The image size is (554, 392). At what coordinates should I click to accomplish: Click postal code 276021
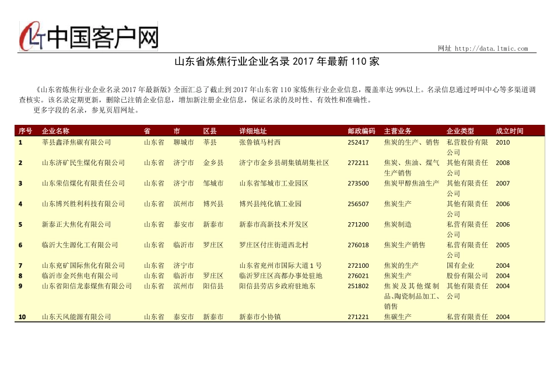pos(358,275)
